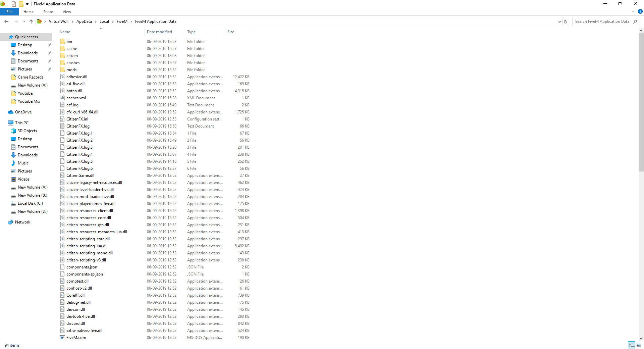Select components.json file icon
This screenshot has height=349, width=644.
62,267
